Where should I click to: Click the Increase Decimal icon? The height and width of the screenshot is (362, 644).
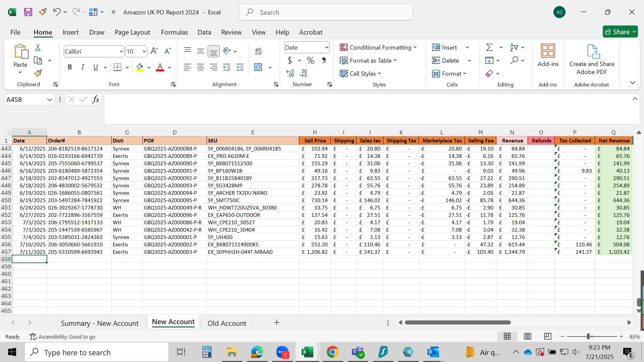coord(290,73)
